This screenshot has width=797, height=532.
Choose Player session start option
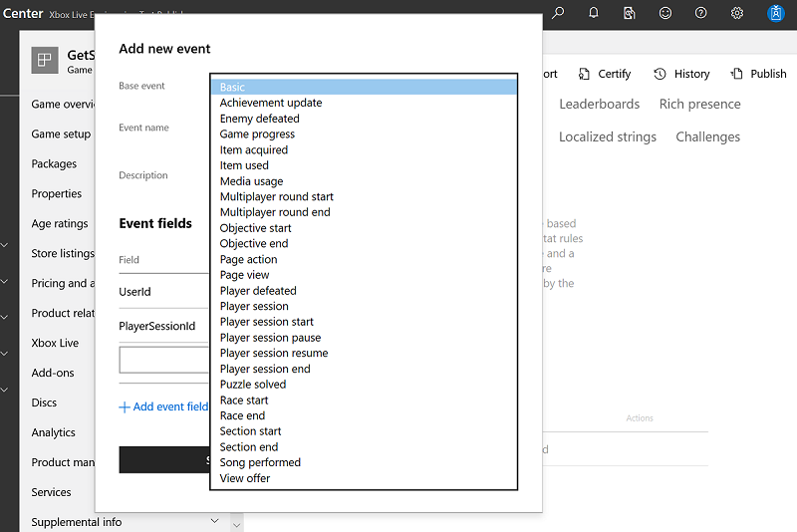point(364,322)
